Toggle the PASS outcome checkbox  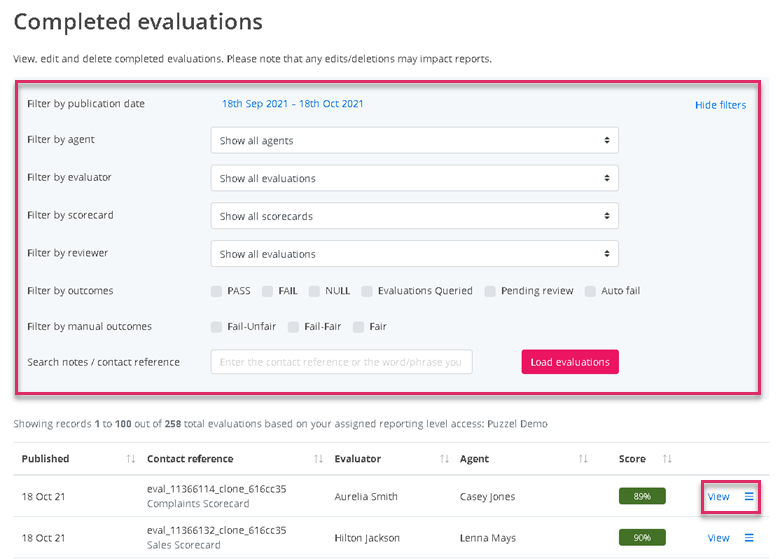click(x=216, y=291)
